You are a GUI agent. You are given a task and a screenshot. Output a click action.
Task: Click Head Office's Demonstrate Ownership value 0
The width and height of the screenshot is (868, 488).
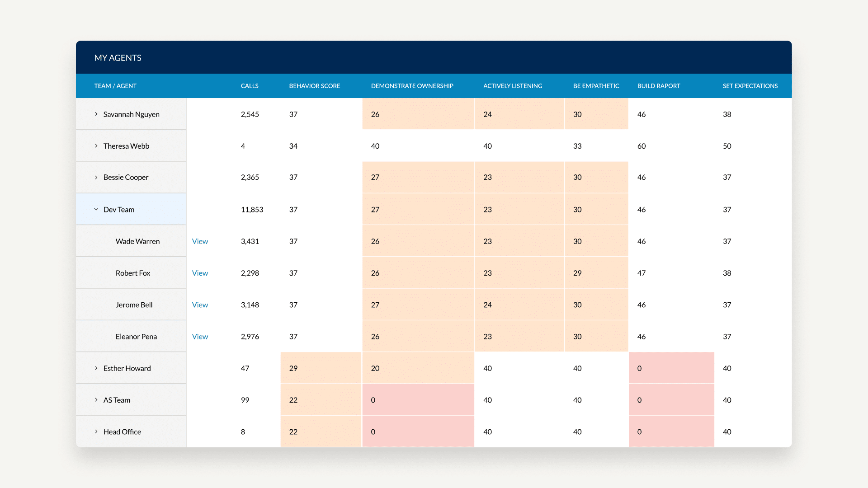pyautogui.click(x=373, y=432)
